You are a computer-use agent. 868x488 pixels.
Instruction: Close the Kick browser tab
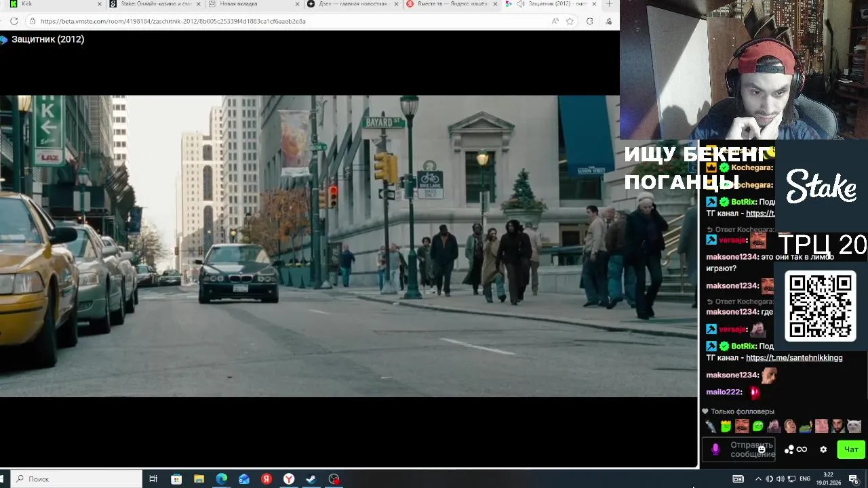point(99,4)
